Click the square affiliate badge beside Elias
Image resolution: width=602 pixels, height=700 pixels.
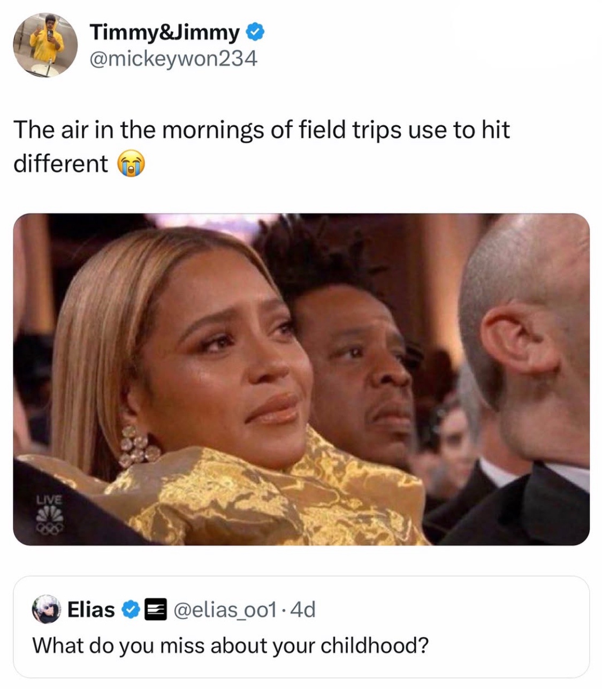(156, 610)
